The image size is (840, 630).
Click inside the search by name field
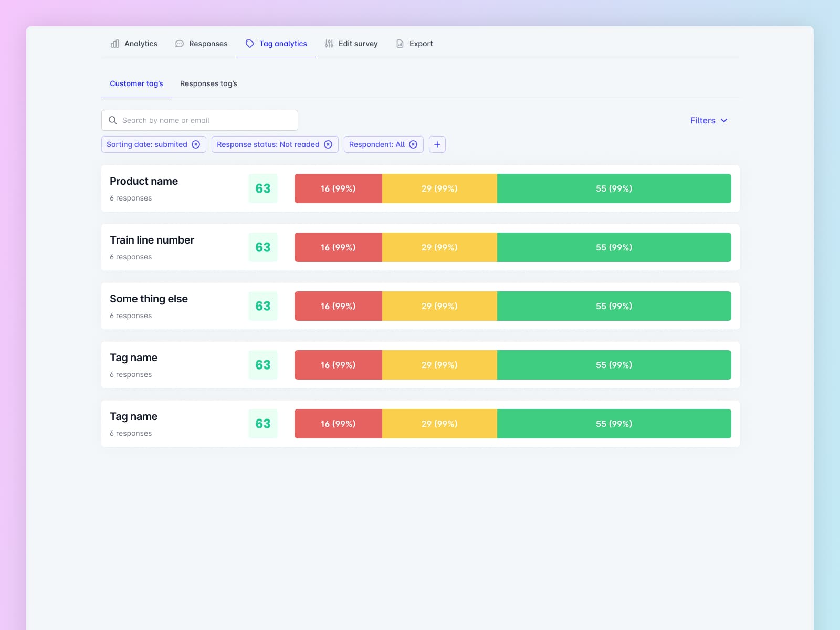(199, 120)
